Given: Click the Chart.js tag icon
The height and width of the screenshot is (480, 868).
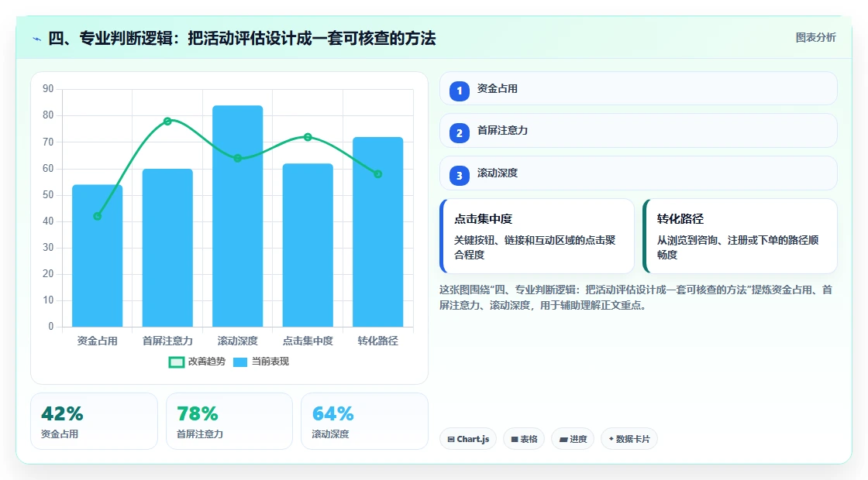Looking at the screenshot, I should 451,439.
